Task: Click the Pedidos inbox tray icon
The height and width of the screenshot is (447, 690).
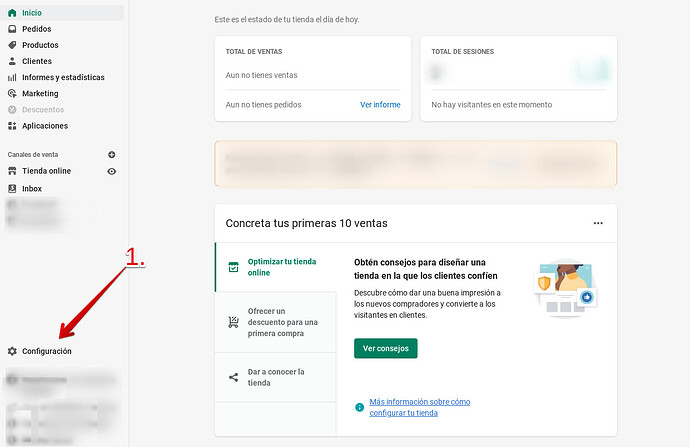Action: coord(12,29)
